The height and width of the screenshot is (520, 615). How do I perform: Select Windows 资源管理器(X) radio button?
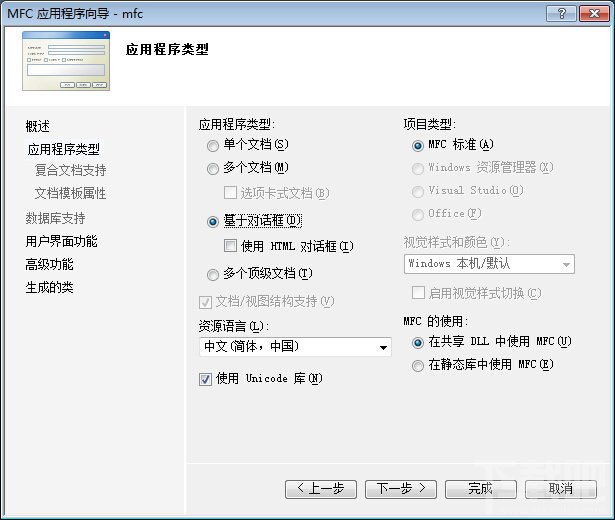pyautogui.click(x=418, y=168)
